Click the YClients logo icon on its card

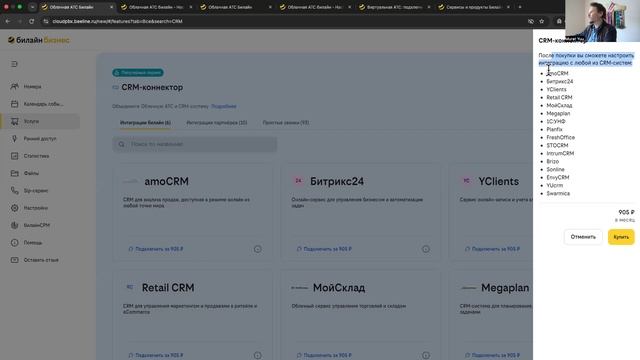pyautogui.click(x=467, y=181)
